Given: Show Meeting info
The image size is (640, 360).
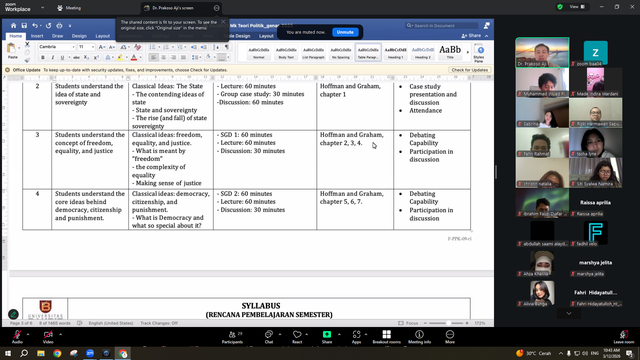Looking at the screenshot, I should click(x=419, y=337).
